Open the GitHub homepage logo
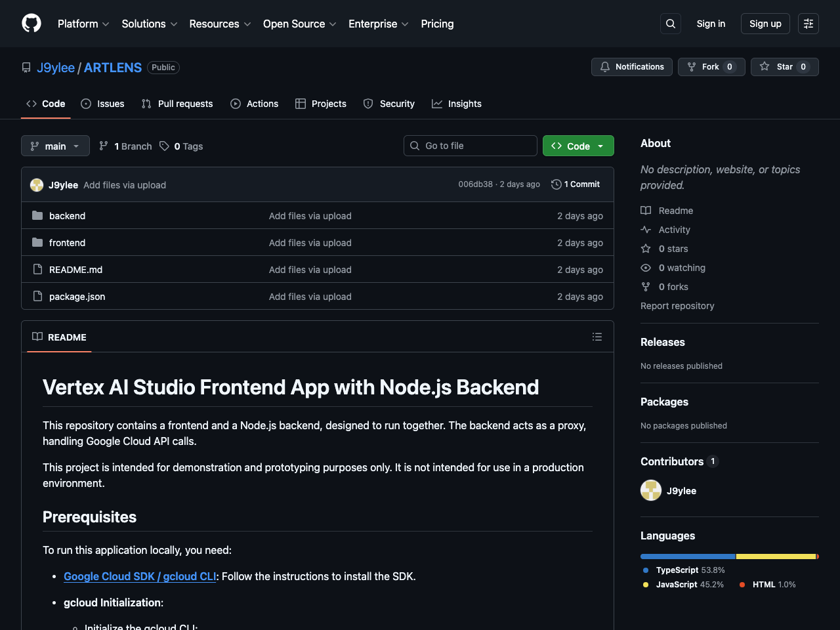Screen dimensions: 840x630 coord(31,24)
